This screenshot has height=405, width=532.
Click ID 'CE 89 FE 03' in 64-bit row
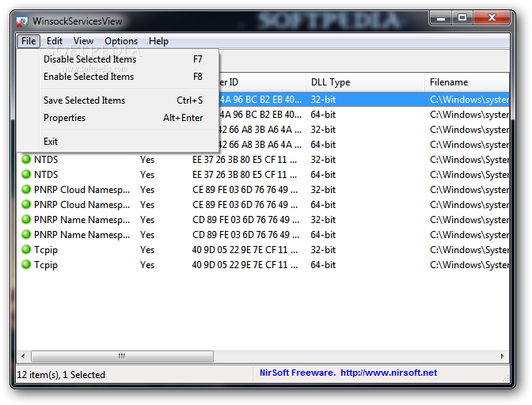[x=245, y=204]
